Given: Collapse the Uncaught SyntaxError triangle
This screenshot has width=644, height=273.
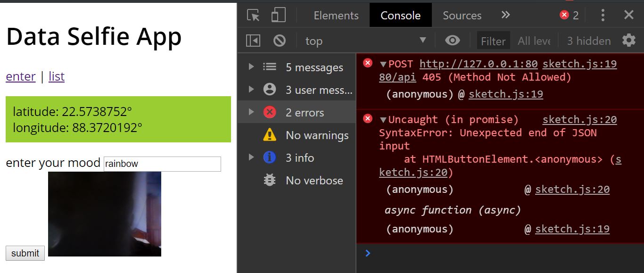Looking at the screenshot, I should pos(383,120).
